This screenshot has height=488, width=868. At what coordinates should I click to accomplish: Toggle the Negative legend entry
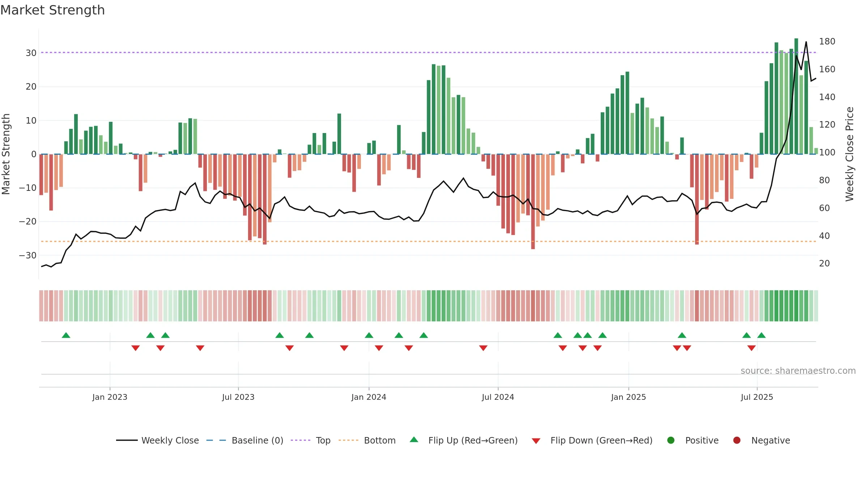coord(761,440)
